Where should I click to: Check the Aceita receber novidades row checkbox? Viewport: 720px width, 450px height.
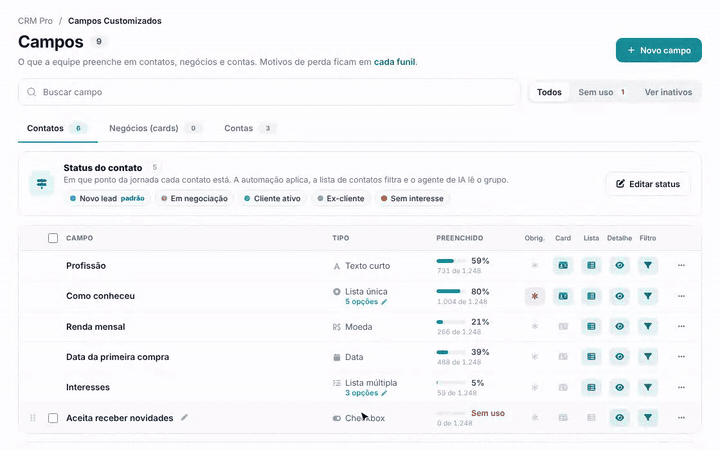tap(53, 418)
